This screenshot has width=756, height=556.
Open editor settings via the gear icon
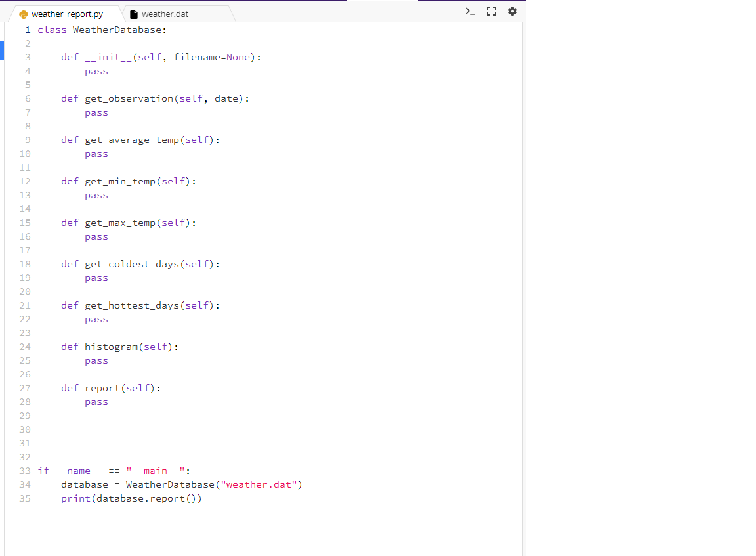(512, 11)
